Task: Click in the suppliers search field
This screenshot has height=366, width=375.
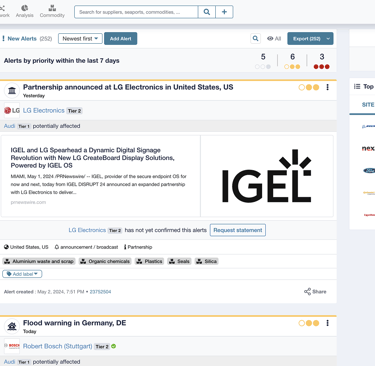Action: pos(136,12)
